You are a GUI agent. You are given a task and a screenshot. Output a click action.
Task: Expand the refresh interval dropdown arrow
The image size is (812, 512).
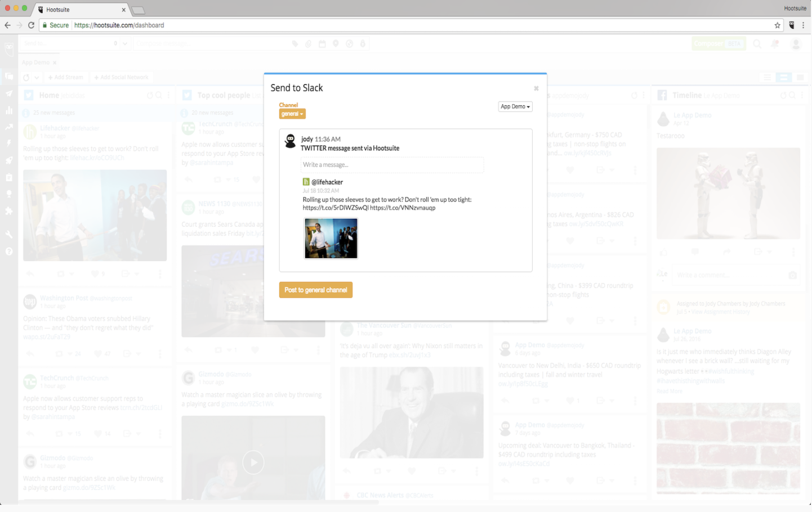click(37, 78)
